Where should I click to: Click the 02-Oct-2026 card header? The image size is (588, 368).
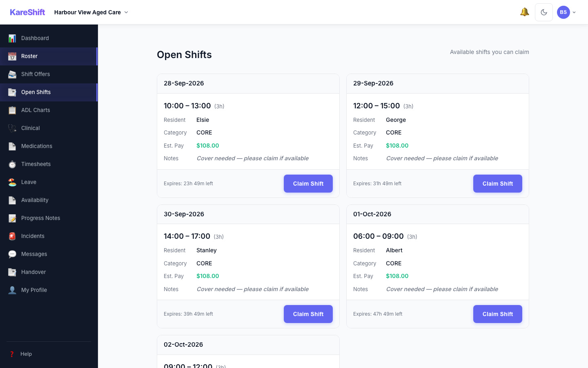pos(248,345)
